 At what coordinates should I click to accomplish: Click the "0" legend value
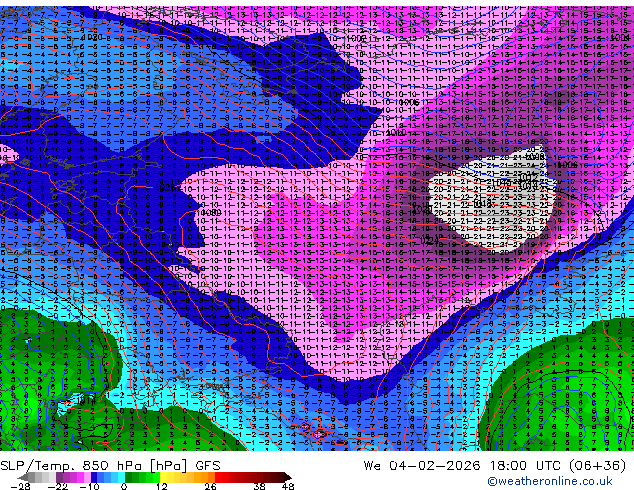coord(124,486)
